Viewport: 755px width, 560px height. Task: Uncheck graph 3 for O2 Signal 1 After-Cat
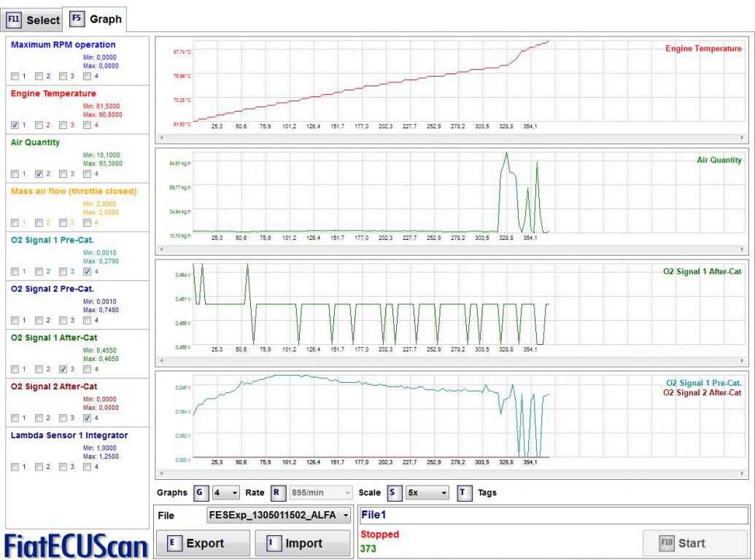pos(63,369)
